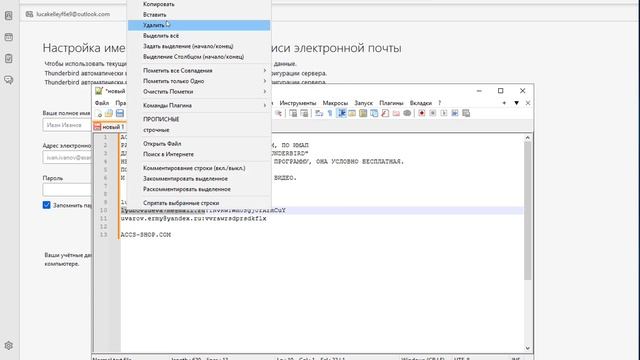Image resolution: width=640 pixels, height=360 pixels.
Task: Click the Save Recorded Macro icon
Action: point(466,113)
